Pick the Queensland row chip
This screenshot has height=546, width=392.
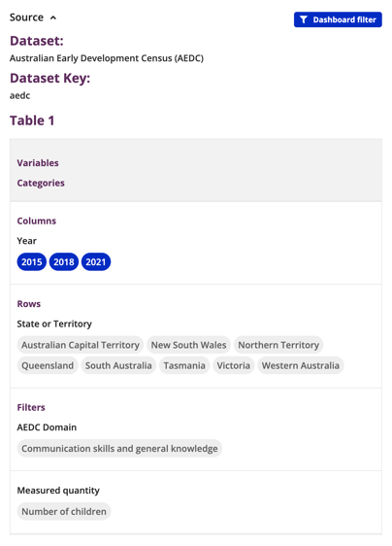[48, 365]
